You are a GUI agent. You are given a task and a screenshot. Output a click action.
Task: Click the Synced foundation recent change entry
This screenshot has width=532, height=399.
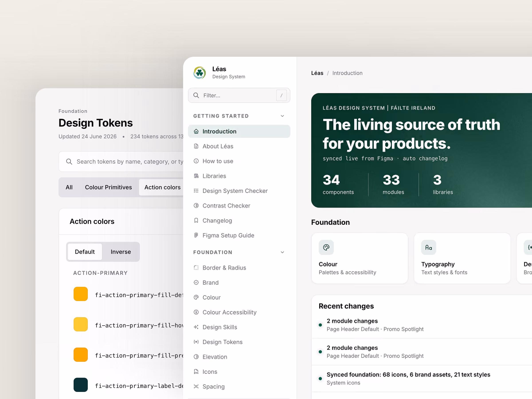point(422,379)
